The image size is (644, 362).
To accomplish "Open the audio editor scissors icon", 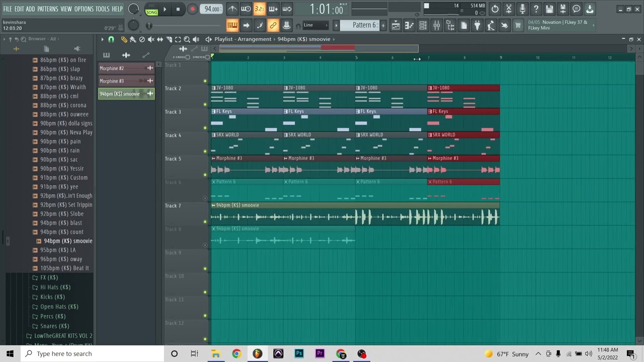I will click(x=509, y=9).
